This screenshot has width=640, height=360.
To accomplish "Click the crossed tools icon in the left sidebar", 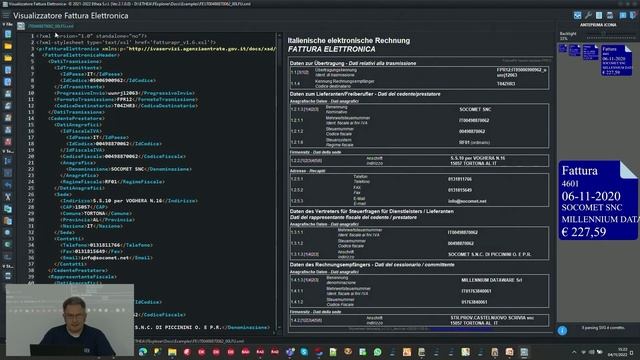I will click(x=8, y=197).
